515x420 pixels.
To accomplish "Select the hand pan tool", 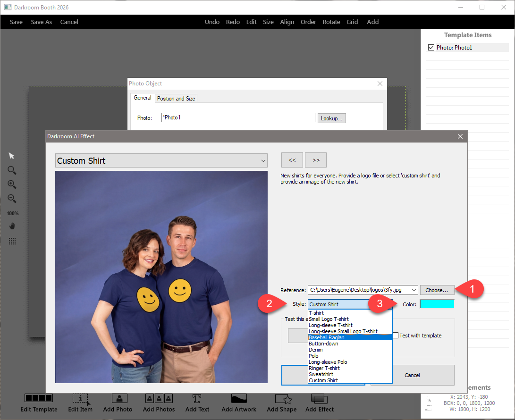I will (x=12, y=226).
